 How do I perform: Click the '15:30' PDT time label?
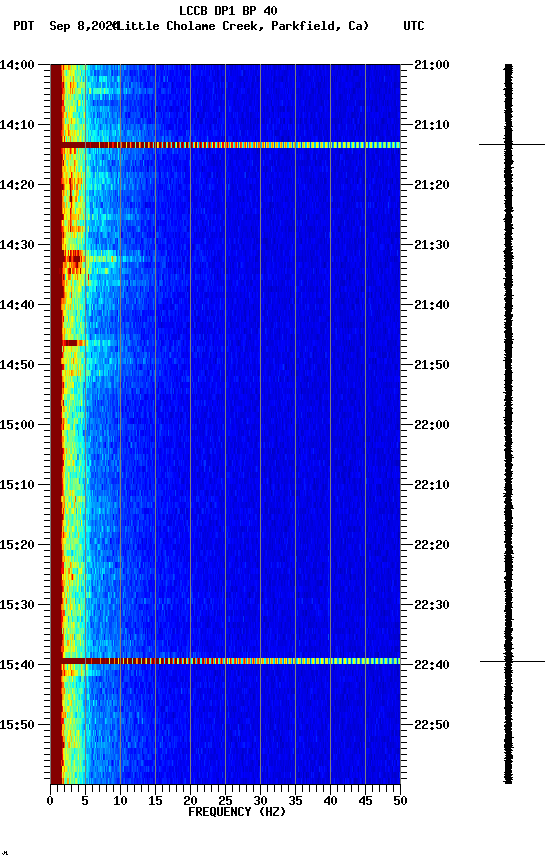point(17,606)
